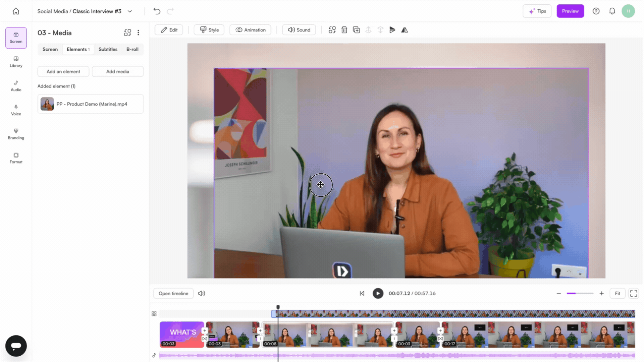The height and width of the screenshot is (362, 644).
Task: Open the chat support bubble
Action: point(16,346)
